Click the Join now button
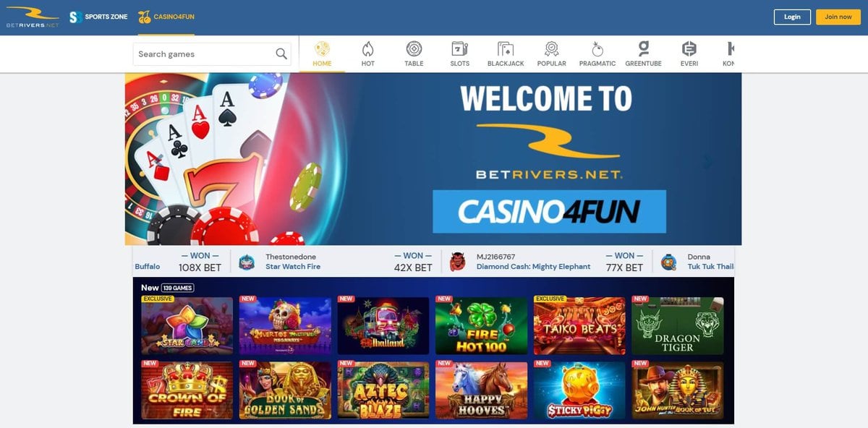Image resolution: width=868 pixels, height=428 pixels. 838,17
